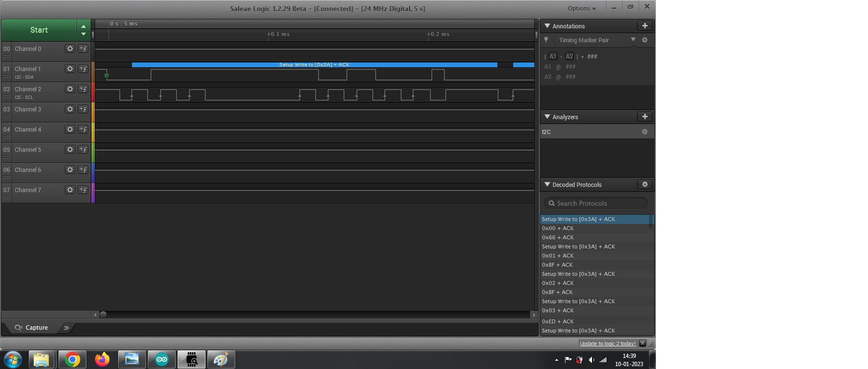Select the A2 timing marker

[x=569, y=57]
